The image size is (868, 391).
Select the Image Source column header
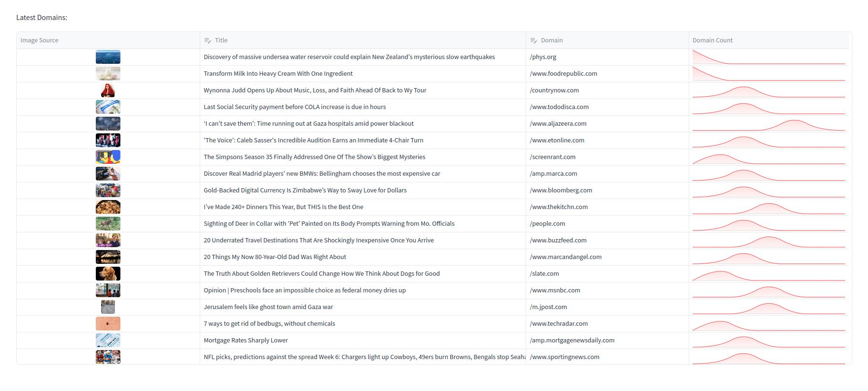[108, 40]
